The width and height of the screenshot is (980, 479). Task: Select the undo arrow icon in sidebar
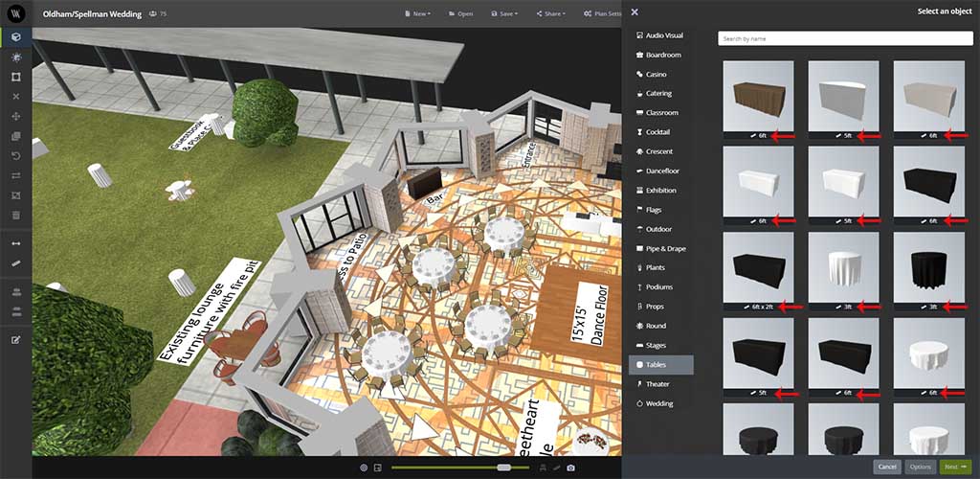[15, 155]
